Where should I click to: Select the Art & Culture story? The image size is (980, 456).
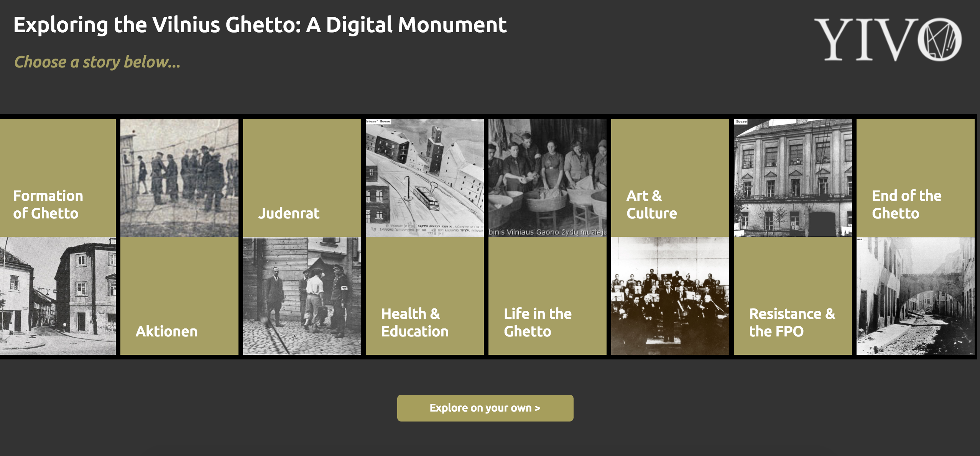pos(670,178)
